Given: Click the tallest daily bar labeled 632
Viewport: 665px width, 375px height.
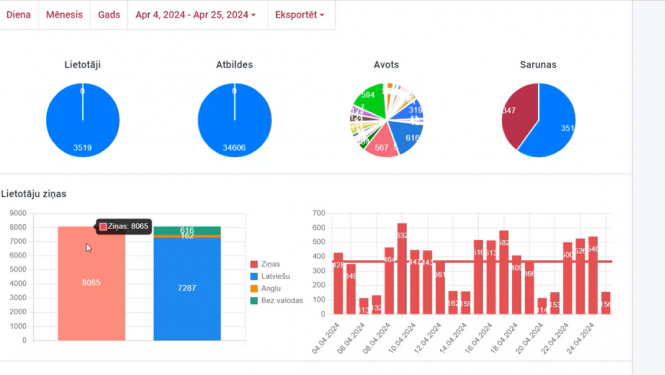Looking at the screenshot, I should tap(402, 269).
